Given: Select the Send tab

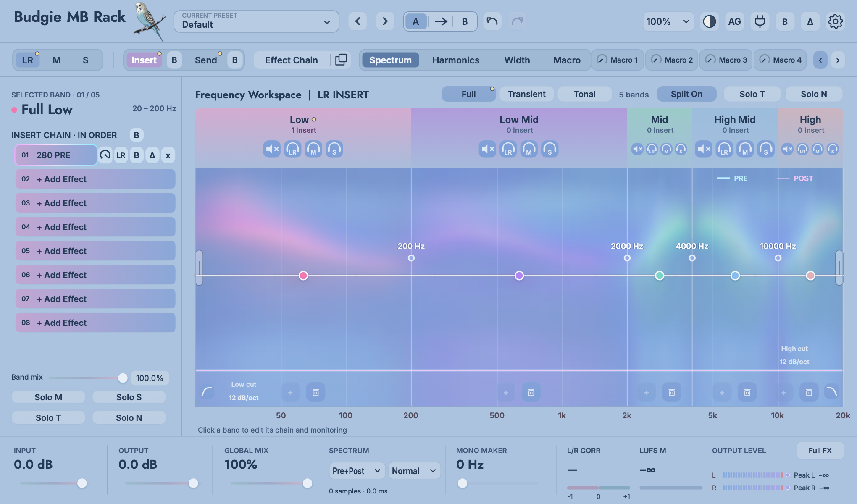Looking at the screenshot, I should pyautogui.click(x=206, y=60).
